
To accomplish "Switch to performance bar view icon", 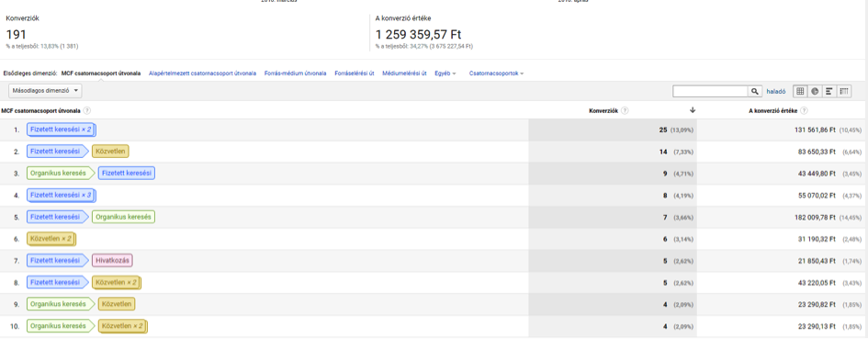I will [x=829, y=91].
